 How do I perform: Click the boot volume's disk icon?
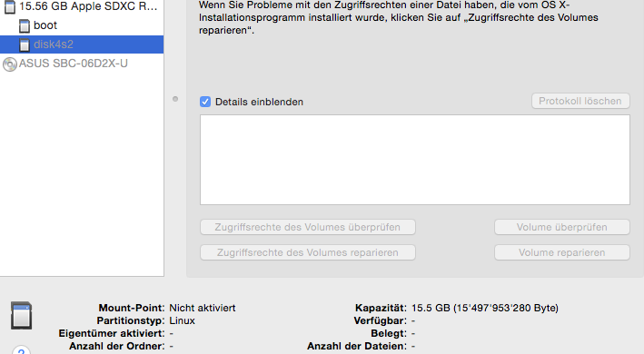pos(25,25)
